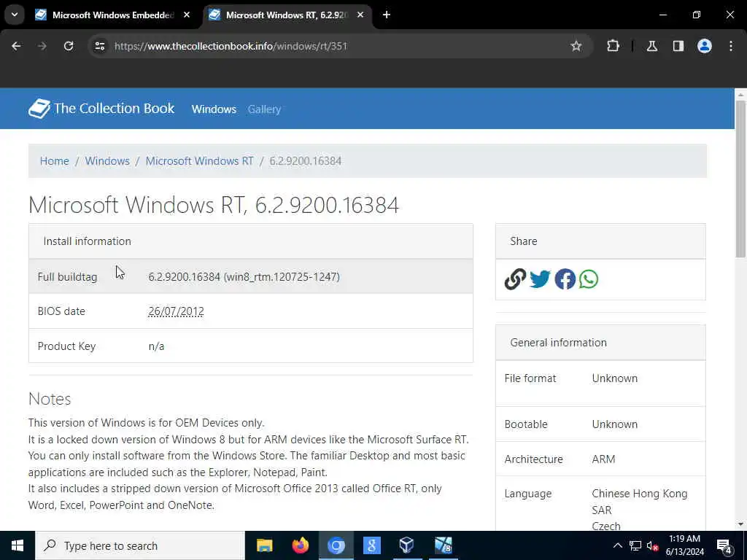Copy link with the chain share icon
747x560 pixels.
pos(515,279)
